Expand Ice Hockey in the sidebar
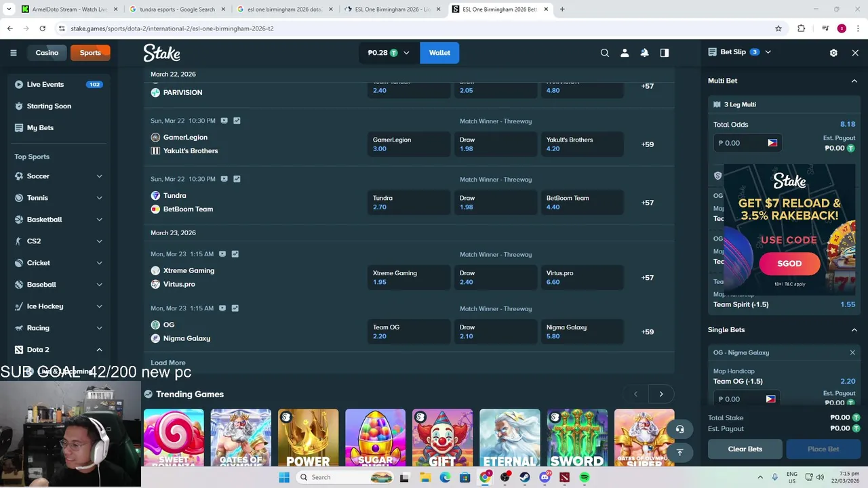The image size is (868, 488). [99, 306]
